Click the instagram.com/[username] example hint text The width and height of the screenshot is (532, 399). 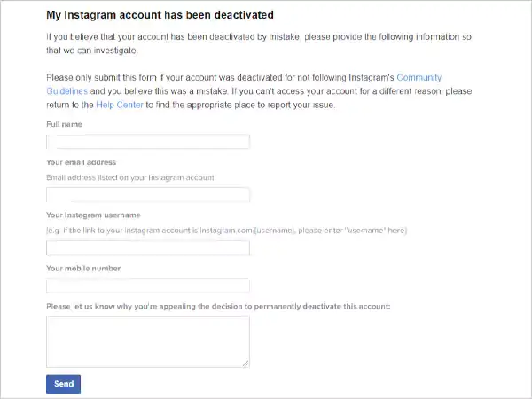[x=227, y=231]
